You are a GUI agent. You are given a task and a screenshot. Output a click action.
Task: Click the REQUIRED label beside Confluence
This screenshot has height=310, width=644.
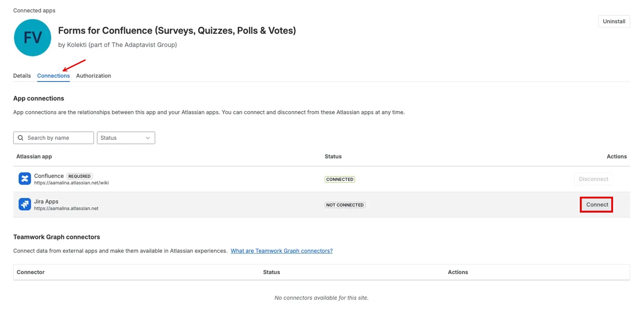[x=80, y=176]
